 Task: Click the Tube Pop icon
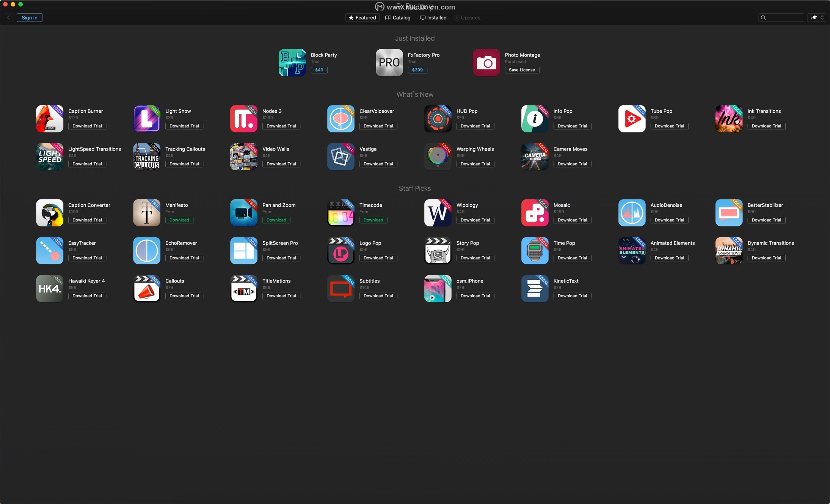click(x=632, y=119)
